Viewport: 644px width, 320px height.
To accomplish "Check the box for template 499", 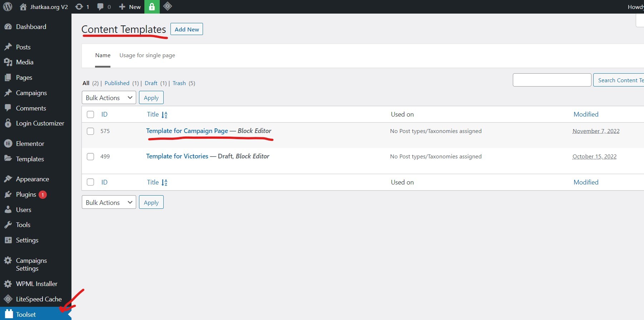I will pyautogui.click(x=90, y=157).
